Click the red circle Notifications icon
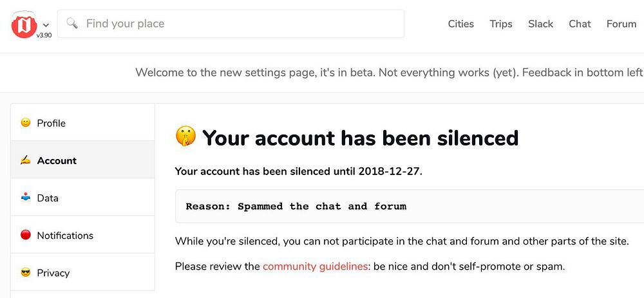 point(26,235)
